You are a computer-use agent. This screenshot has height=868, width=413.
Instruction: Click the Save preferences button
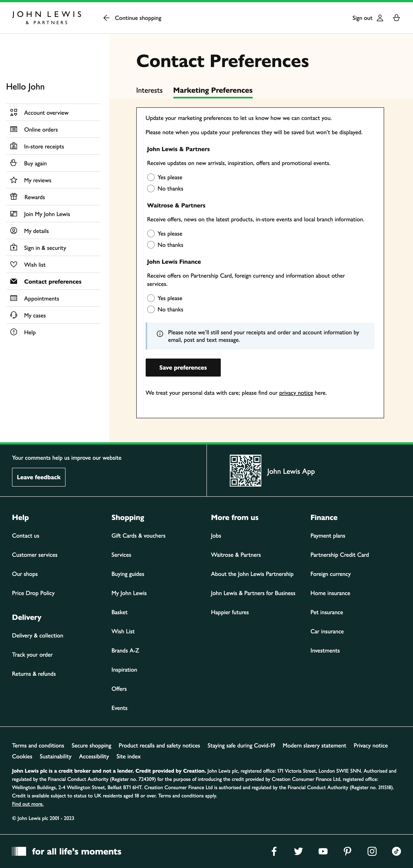tap(183, 367)
